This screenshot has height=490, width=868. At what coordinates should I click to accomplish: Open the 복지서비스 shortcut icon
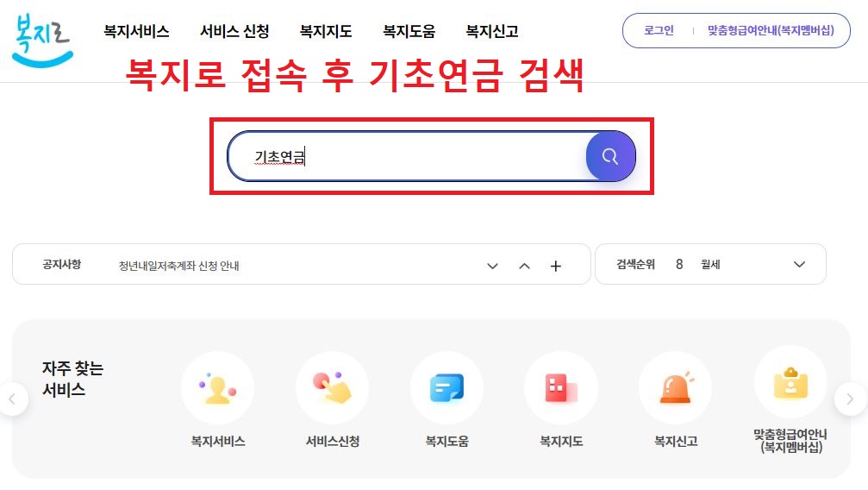tap(217, 388)
